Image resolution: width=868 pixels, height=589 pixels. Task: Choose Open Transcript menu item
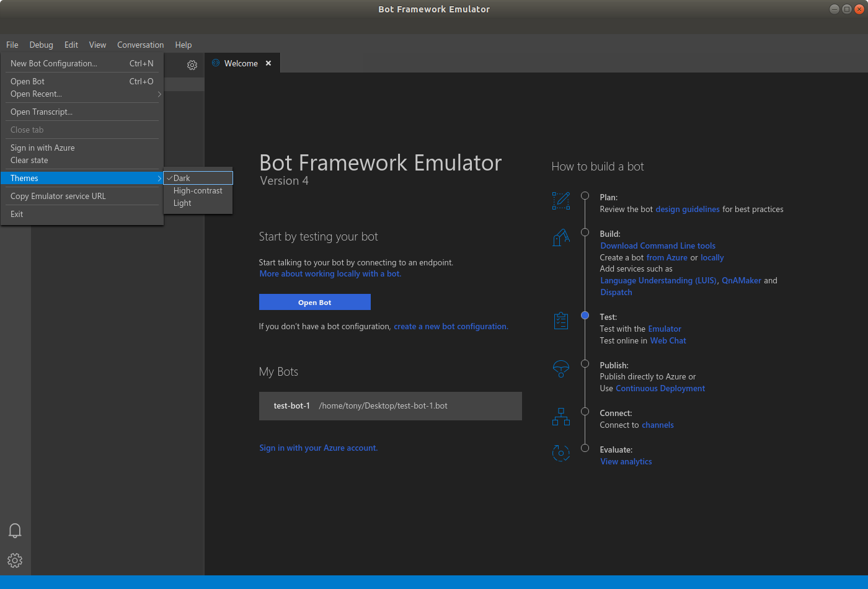coord(82,112)
